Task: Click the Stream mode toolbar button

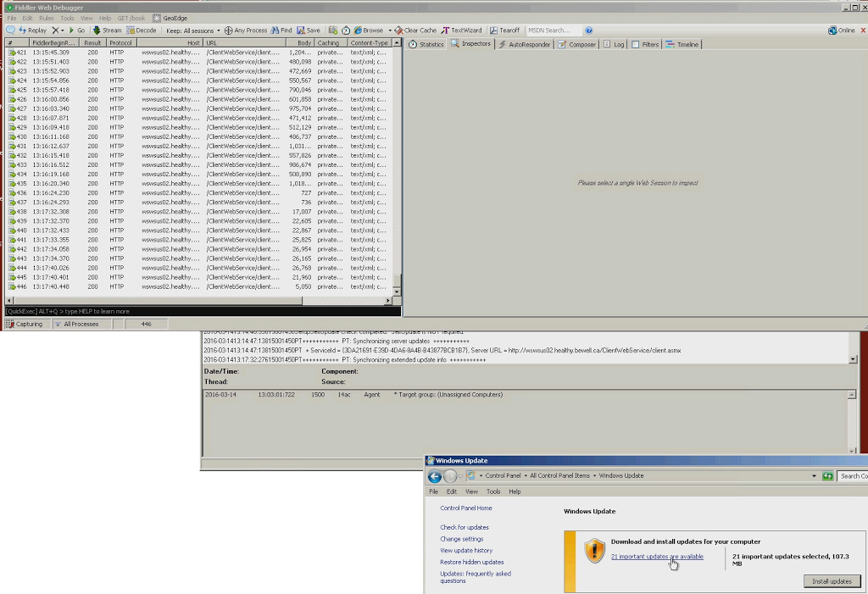Action: [x=97, y=31]
